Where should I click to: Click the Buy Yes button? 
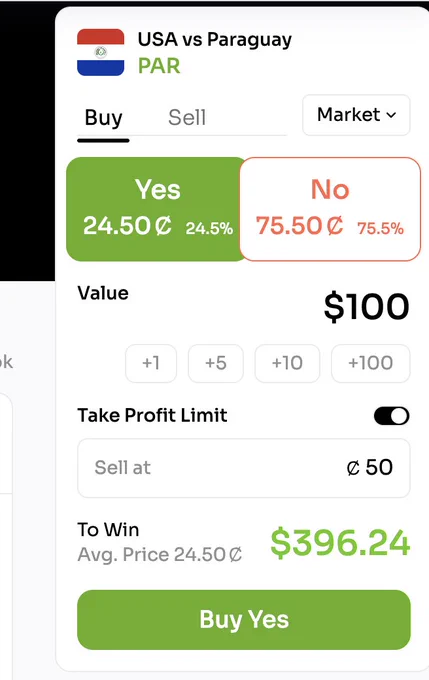point(244,620)
